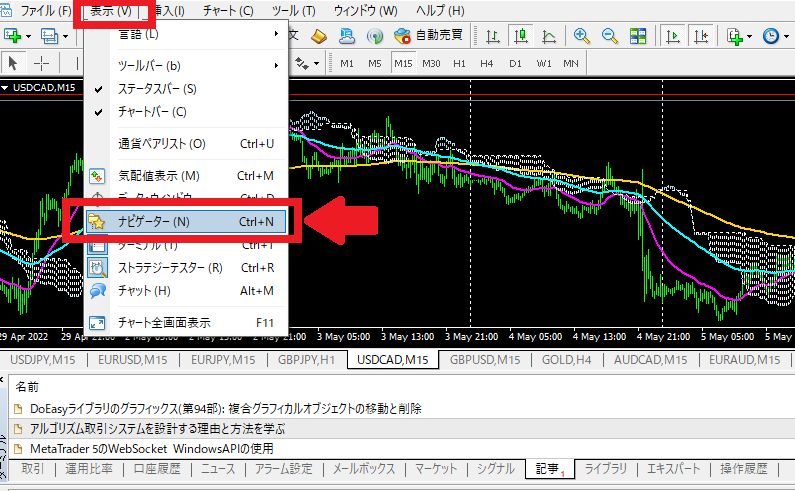Open the エキスパート terminal tab

click(x=673, y=469)
